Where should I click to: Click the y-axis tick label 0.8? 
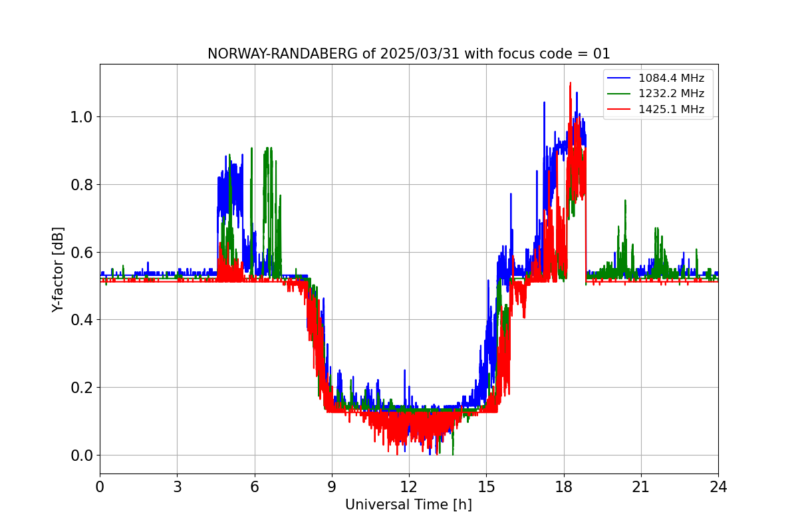pyautogui.click(x=82, y=184)
